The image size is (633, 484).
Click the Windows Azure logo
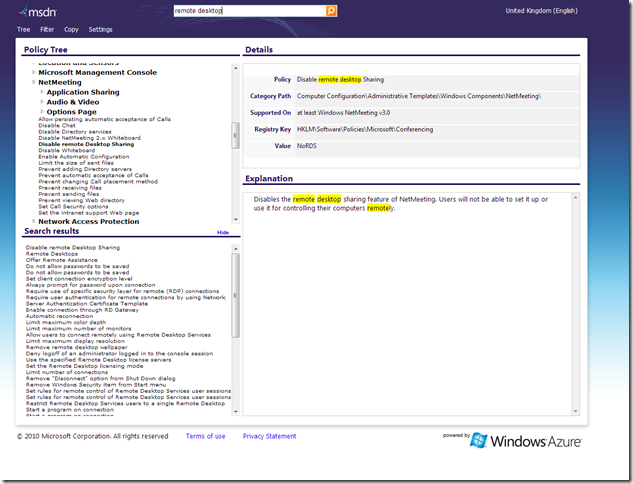click(x=525, y=440)
